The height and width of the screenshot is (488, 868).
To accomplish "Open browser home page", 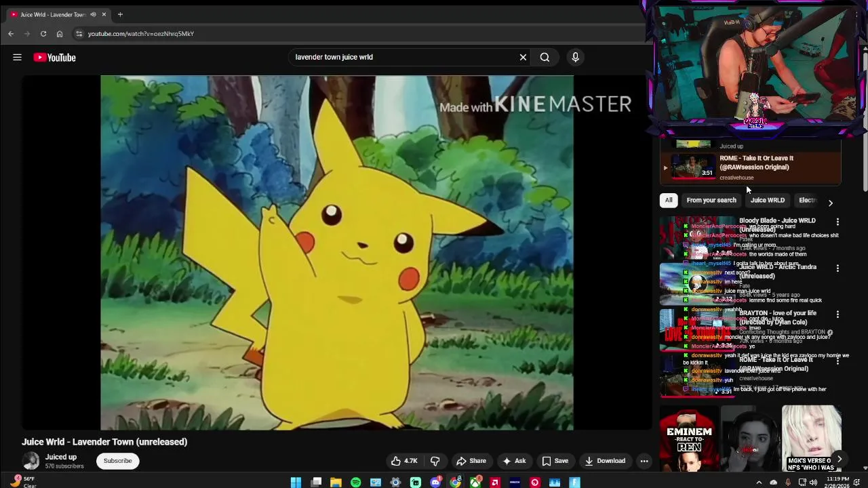I will click(x=60, y=34).
